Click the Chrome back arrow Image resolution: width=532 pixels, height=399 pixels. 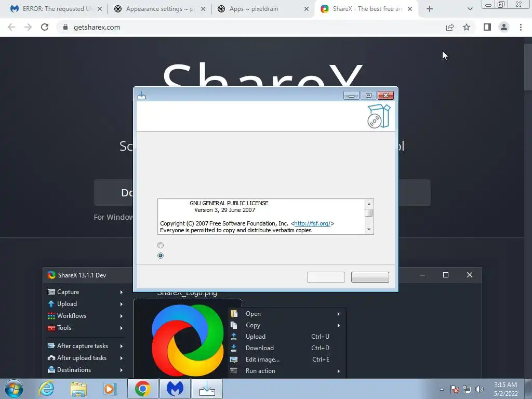tap(11, 27)
